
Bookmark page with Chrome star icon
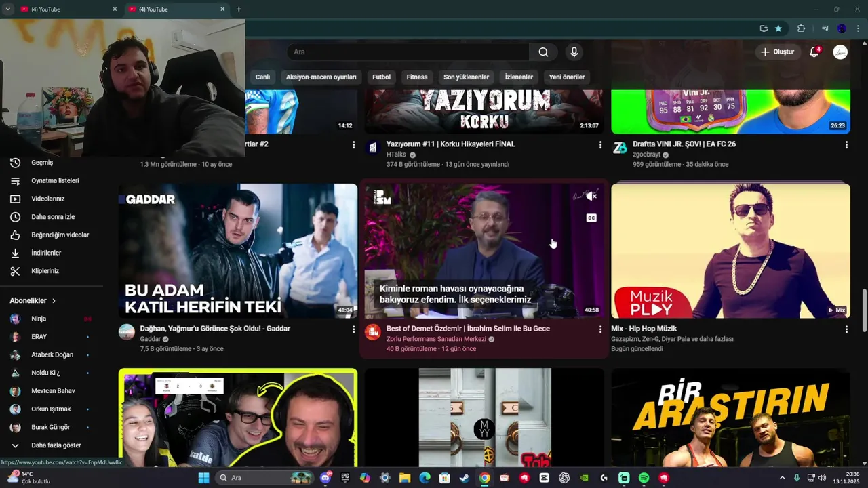pyautogui.click(x=778, y=28)
